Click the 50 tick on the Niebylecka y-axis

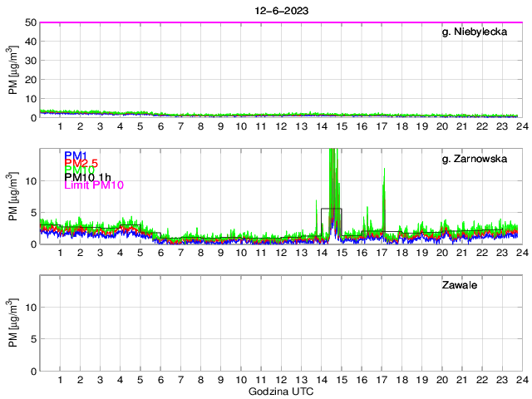pyautogui.click(x=29, y=22)
